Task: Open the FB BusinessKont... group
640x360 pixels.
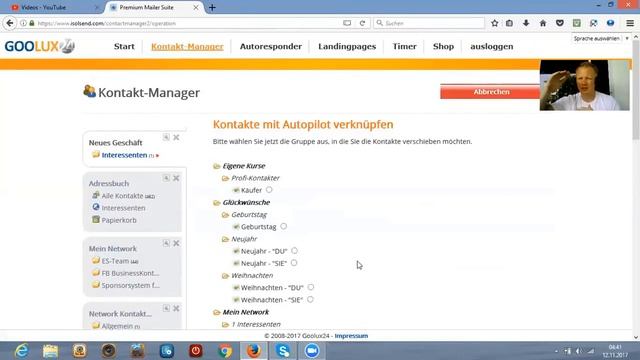Action: pos(130,273)
